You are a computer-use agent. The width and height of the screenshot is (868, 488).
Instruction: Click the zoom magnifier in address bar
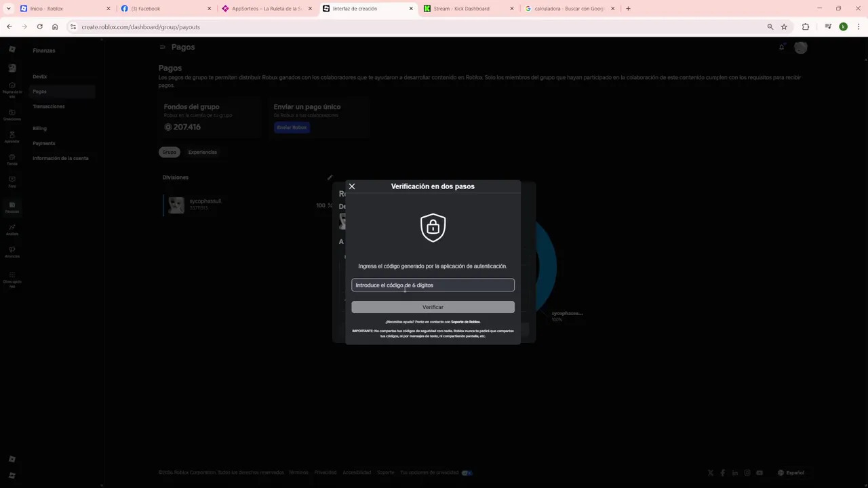pos(770,27)
